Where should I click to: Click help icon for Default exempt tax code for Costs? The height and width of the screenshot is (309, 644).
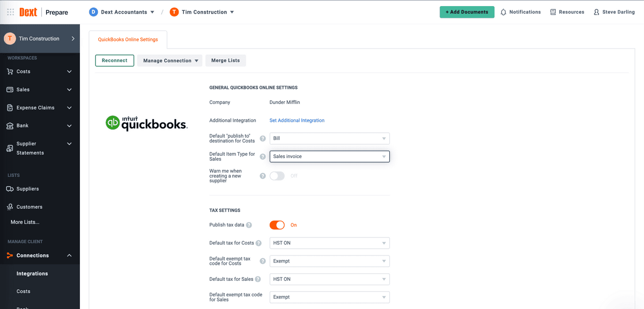pyautogui.click(x=263, y=261)
